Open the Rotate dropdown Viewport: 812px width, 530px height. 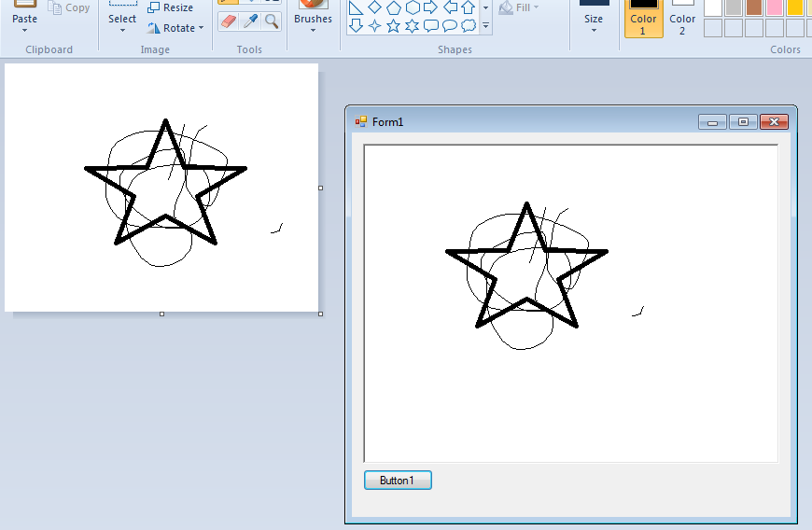click(x=175, y=28)
